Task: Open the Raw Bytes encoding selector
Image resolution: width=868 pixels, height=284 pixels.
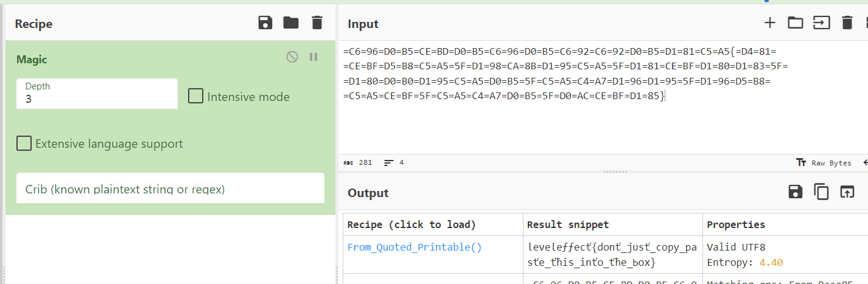Action: 824,163
